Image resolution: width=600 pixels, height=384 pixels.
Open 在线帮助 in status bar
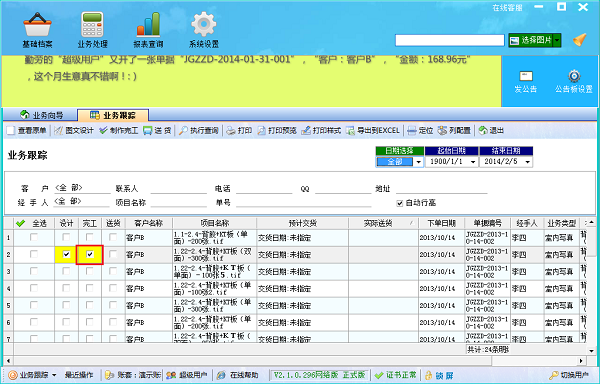(x=238, y=375)
